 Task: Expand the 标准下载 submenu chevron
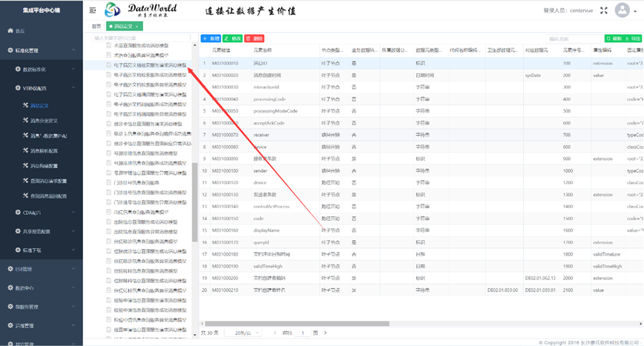coord(73,250)
